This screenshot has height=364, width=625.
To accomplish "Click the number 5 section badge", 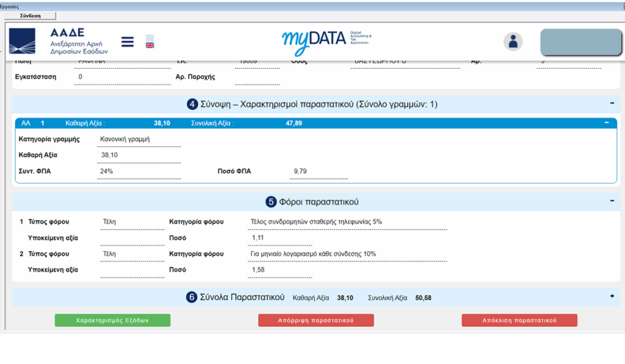I will (x=271, y=202).
